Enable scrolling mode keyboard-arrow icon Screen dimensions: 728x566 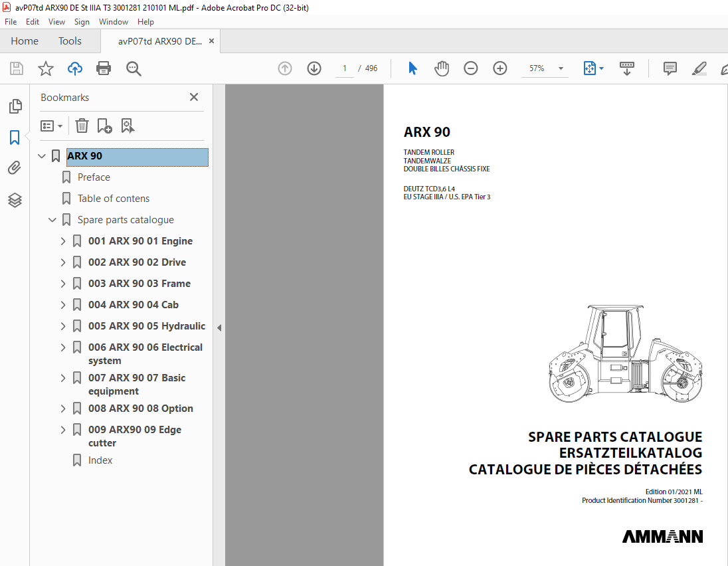tap(627, 68)
